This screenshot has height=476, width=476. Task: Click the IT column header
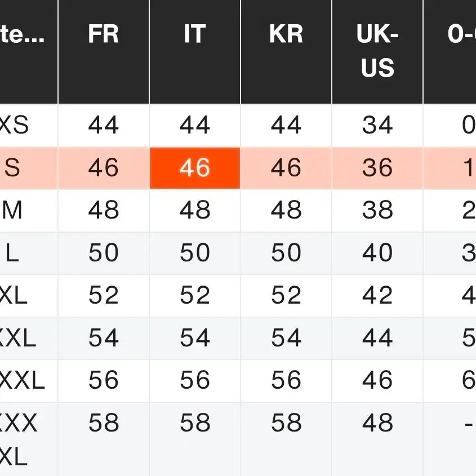point(195,35)
